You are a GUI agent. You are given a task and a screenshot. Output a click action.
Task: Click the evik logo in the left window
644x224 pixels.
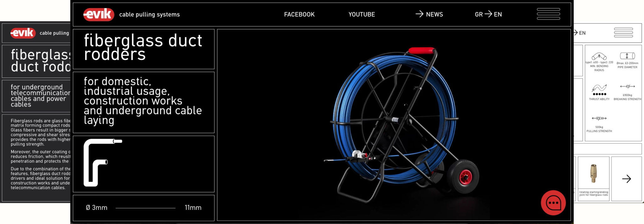coord(23,33)
